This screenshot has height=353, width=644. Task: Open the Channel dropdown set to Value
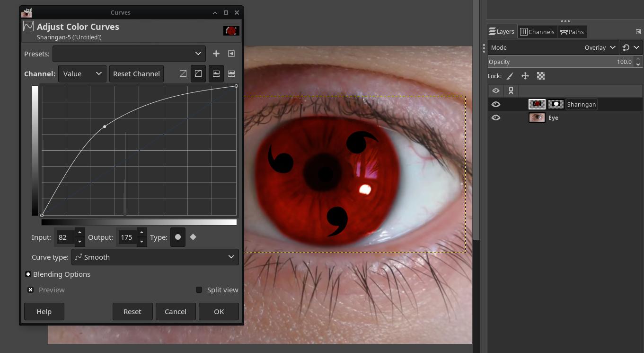click(82, 73)
